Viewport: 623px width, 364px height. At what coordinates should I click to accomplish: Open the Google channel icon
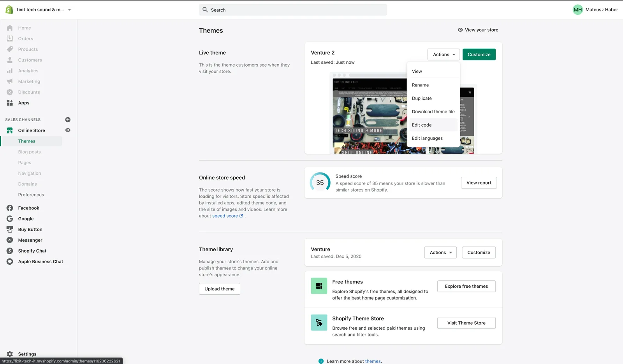coord(10,219)
